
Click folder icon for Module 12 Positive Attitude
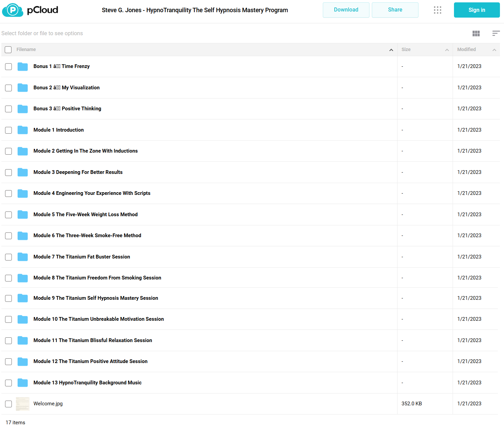[23, 362]
